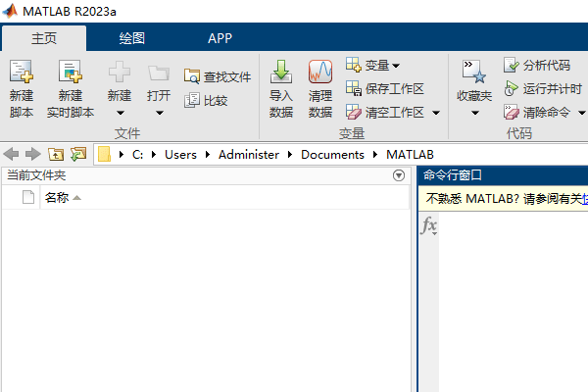Click the 新建实时脚本 (New Live Script) icon

pyautogui.click(x=71, y=71)
